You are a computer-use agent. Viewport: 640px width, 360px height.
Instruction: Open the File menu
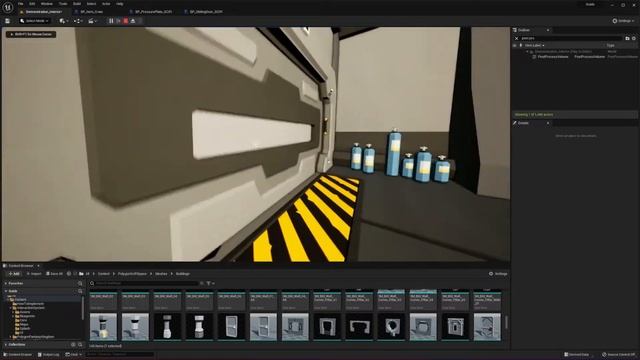pyautogui.click(x=20, y=4)
